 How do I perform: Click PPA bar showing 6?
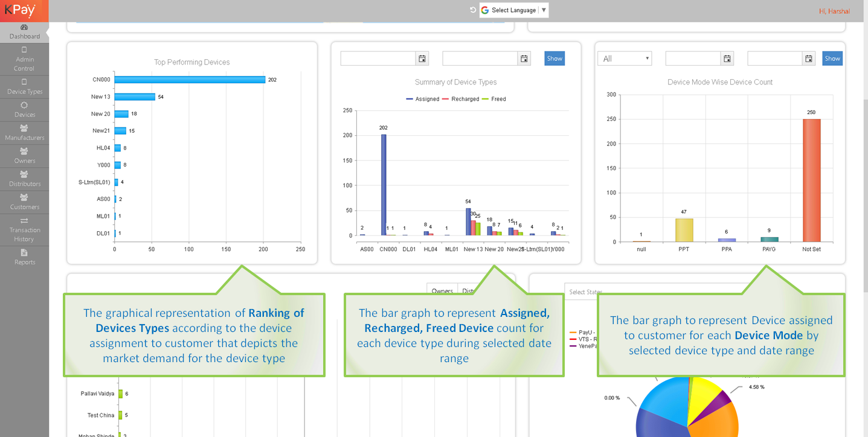tap(727, 240)
